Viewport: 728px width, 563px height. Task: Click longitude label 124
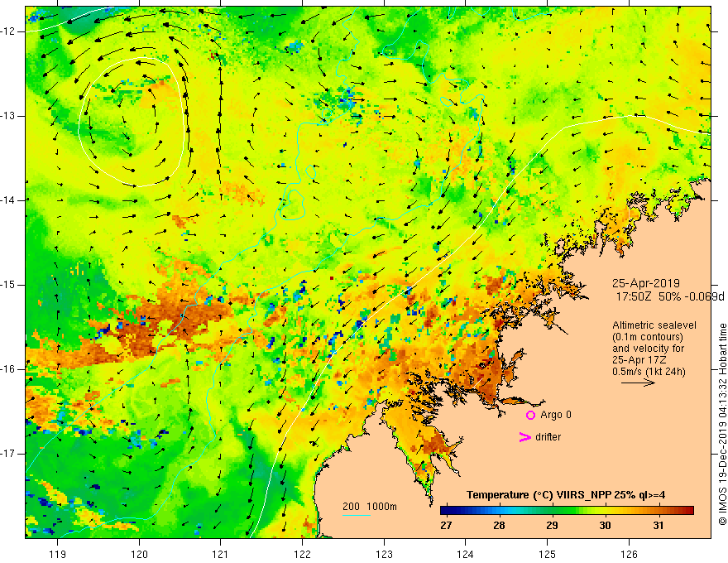point(465,554)
